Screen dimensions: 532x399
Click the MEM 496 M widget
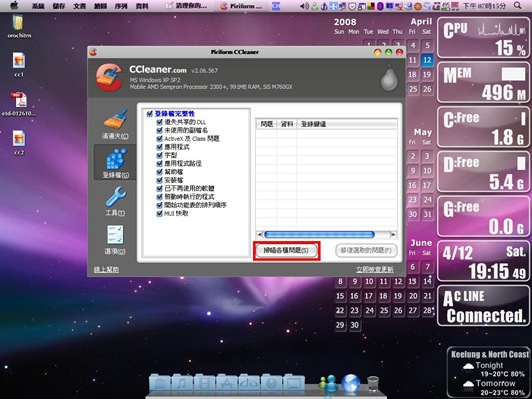pyautogui.click(x=484, y=82)
